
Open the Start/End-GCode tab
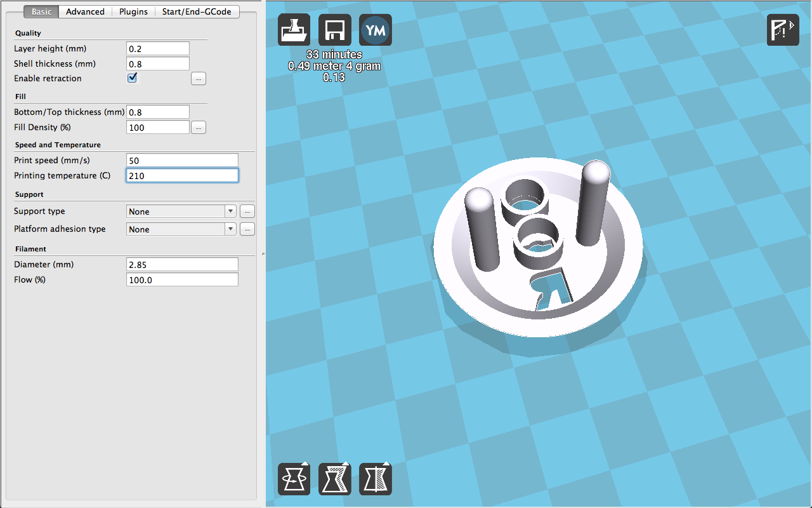coord(197,11)
